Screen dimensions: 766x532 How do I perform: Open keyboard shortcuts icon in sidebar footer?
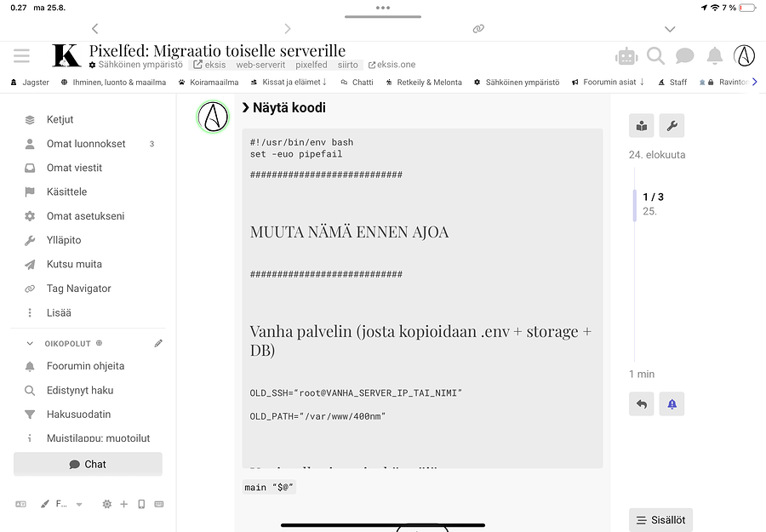[x=159, y=504]
